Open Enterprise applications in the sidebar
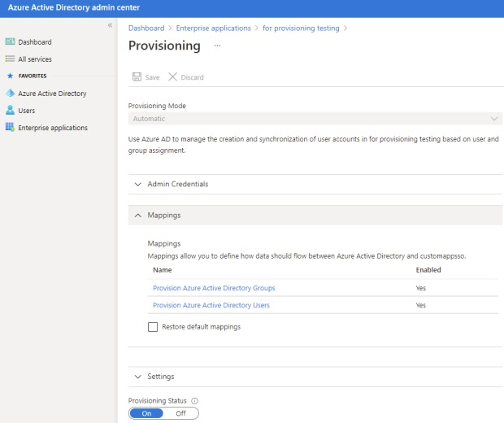 tap(53, 128)
